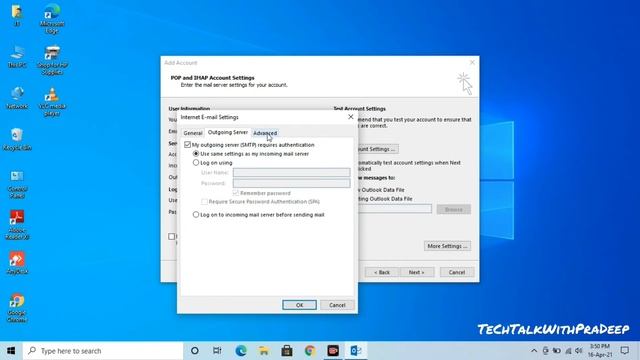Close Internet E-mail Settings dialog with X
This screenshot has width=640, height=360.
[351, 117]
